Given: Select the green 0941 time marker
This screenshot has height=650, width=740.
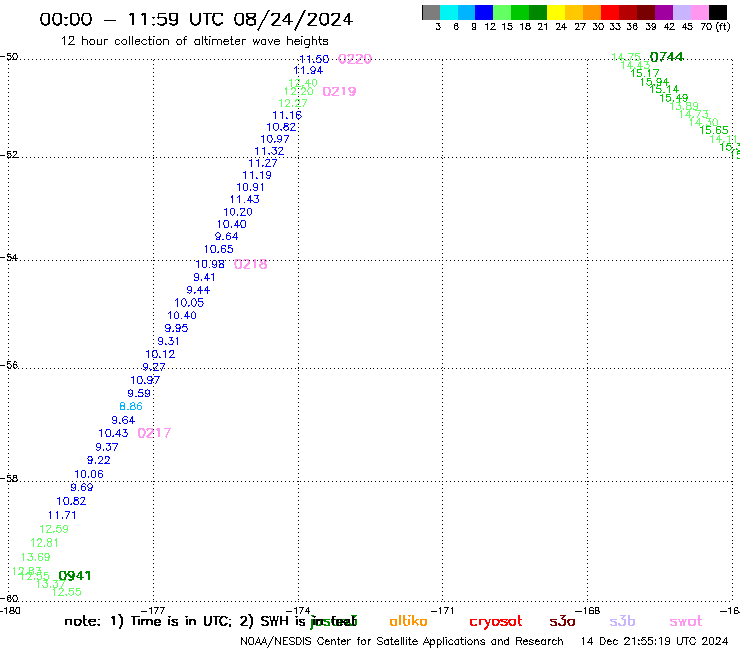Looking at the screenshot, I should [75, 575].
